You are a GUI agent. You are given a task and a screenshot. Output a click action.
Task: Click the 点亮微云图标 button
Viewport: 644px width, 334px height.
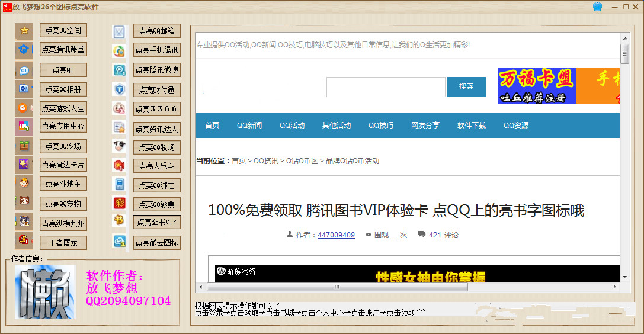[x=157, y=242]
